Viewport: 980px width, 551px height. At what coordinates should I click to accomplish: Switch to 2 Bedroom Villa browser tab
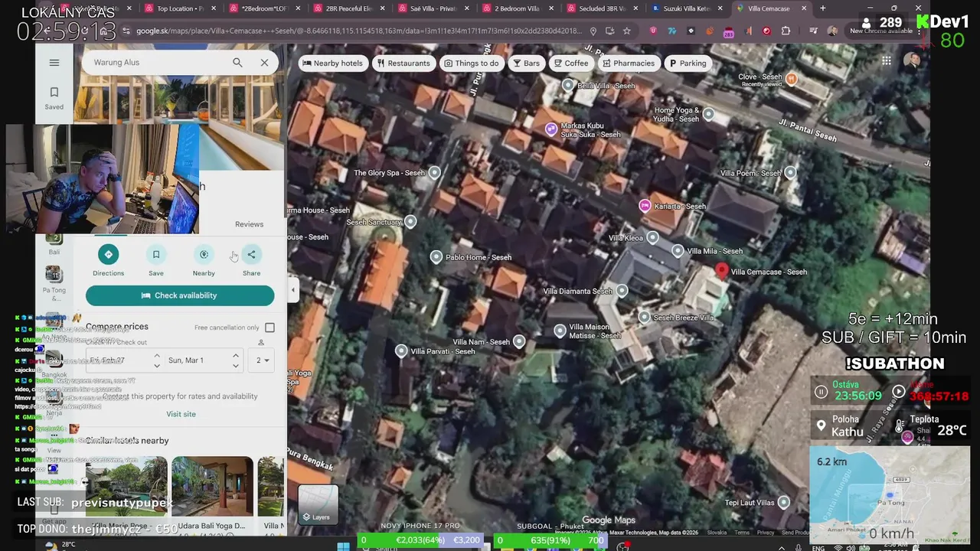(x=517, y=8)
